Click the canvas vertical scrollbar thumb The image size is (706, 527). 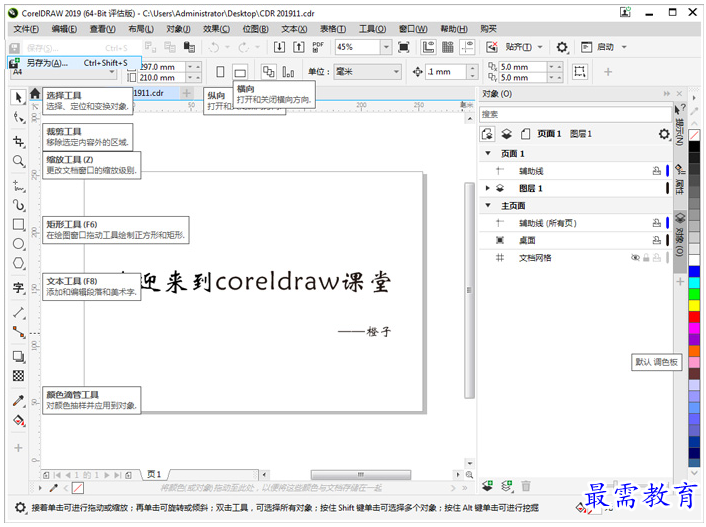[x=469, y=291]
